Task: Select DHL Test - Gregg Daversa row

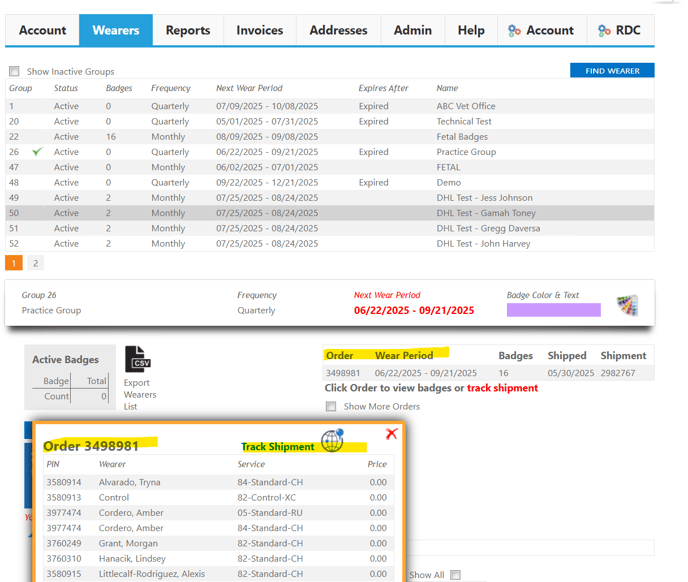Action: click(x=330, y=228)
